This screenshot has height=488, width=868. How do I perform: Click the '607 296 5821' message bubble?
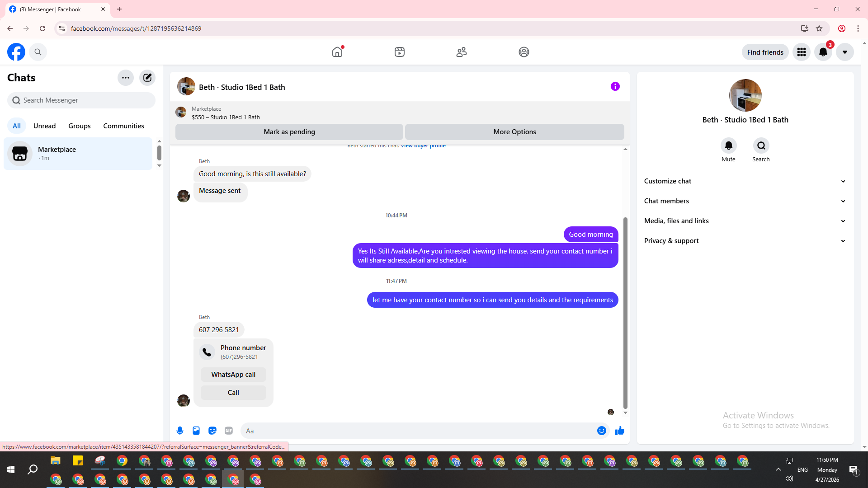[219, 330]
